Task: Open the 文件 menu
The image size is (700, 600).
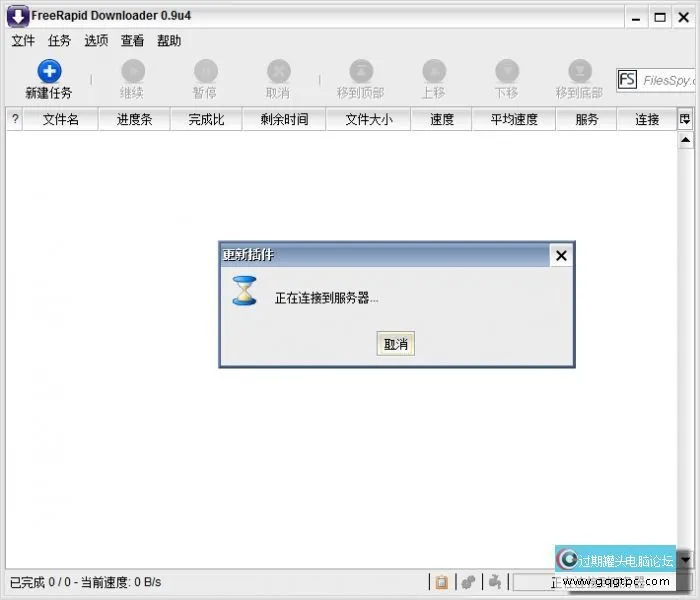Action: click(x=23, y=41)
